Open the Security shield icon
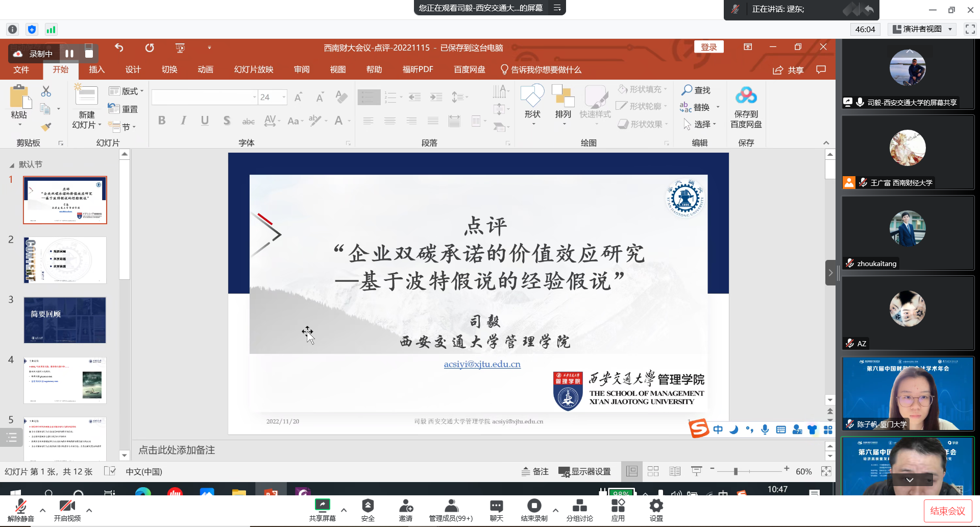Screen dimensions: 980x527 [367, 506]
